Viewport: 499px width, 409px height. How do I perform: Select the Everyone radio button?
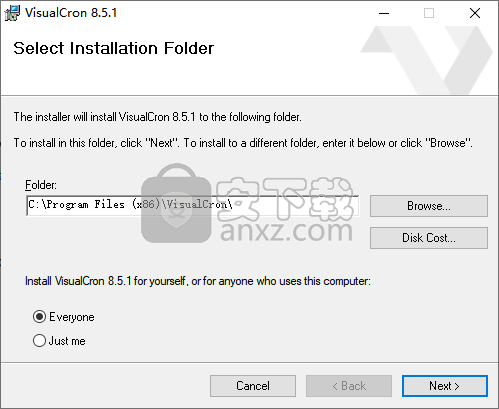pyautogui.click(x=39, y=317)
